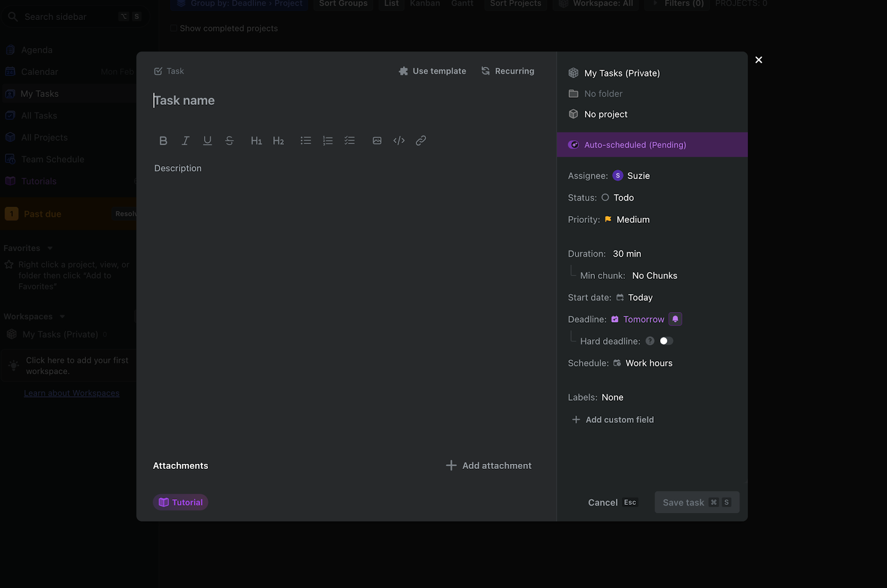Apply italic formatting
Screen dimensions: 887x588
[x=185, y=141]
